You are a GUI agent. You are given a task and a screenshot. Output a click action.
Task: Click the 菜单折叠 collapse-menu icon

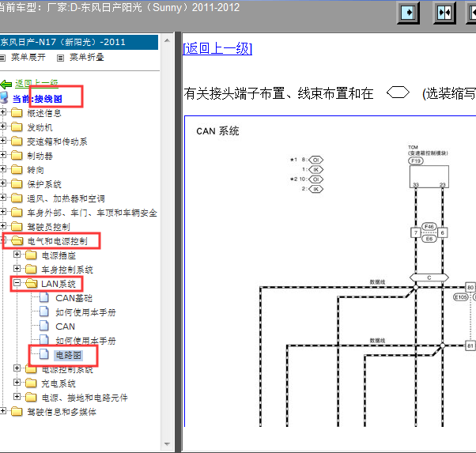click(60, 58)
